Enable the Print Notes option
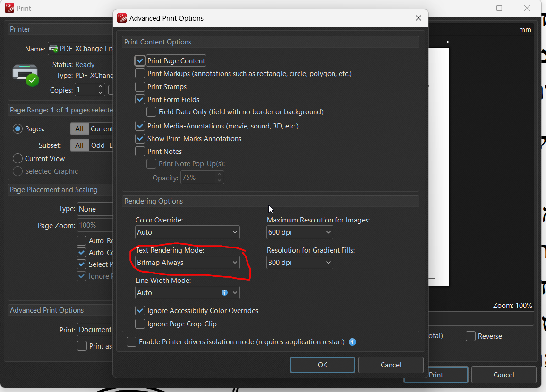Viewport: 546px width, 392px height. pyautogui.click(x=140, y=152)
